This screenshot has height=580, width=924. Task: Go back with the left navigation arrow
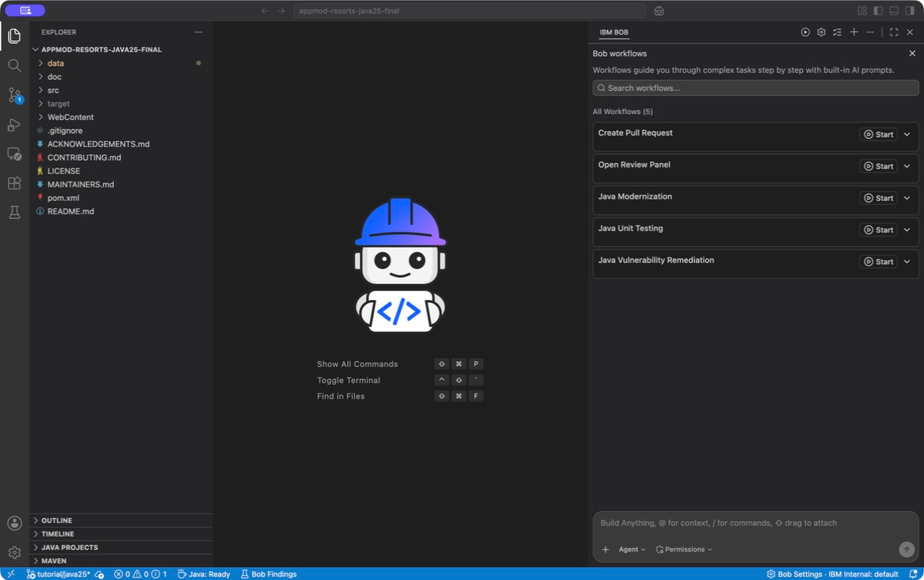point(265,11)
